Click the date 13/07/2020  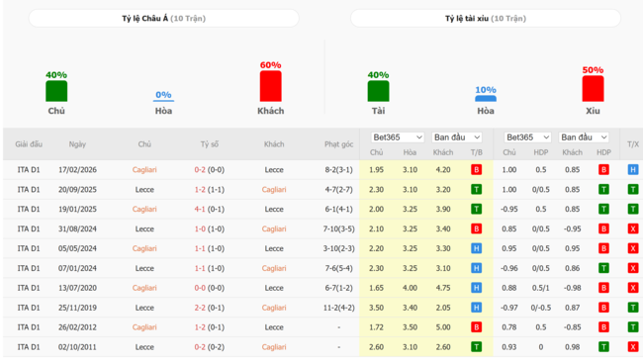[77, 288]
